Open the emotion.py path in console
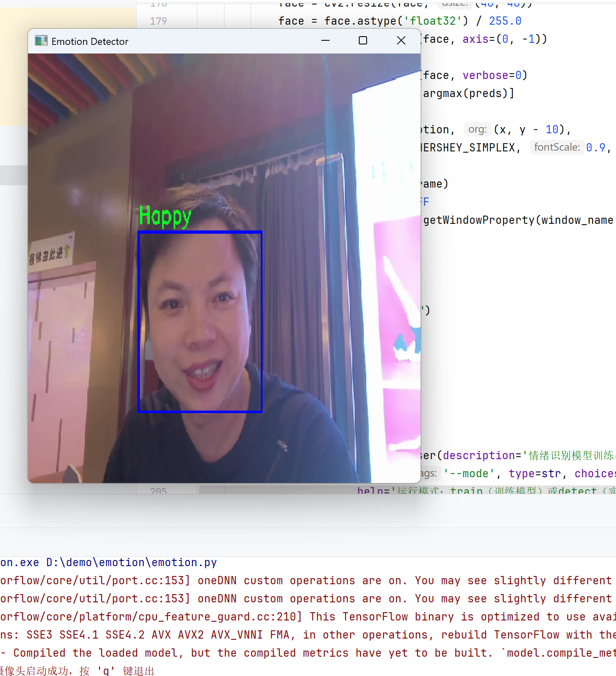 (131, 562)
